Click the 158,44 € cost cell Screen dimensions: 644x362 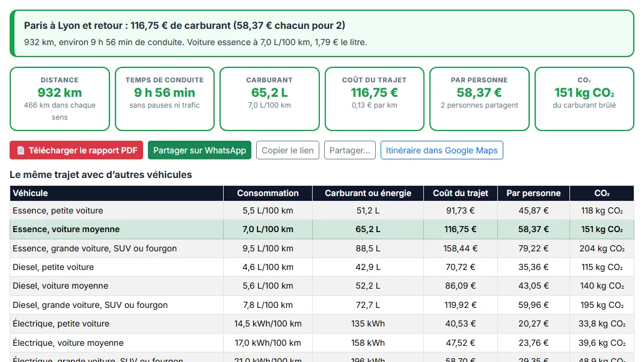pos(461,248)
